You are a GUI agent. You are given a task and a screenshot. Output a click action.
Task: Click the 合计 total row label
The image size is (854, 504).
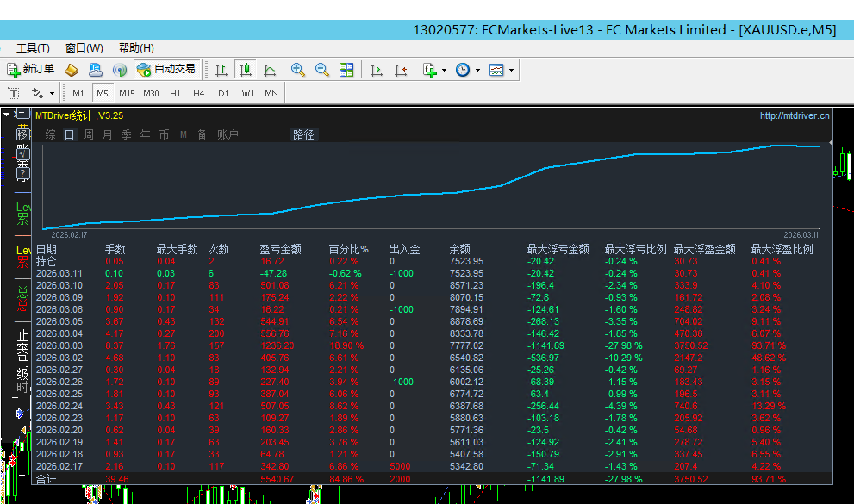pyautogui.click(x=46, y=479)
